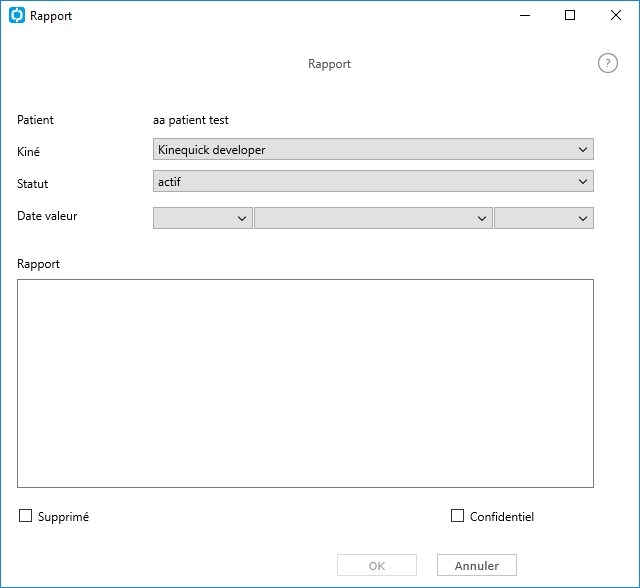Click the Kiné field label
This screenshot has height=588, width=640.
[x=28, y=152]
